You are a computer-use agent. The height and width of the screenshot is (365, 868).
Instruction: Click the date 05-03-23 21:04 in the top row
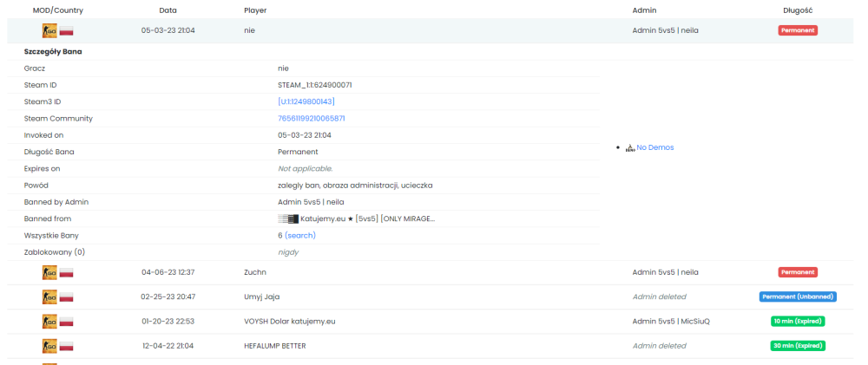(168, 30)
